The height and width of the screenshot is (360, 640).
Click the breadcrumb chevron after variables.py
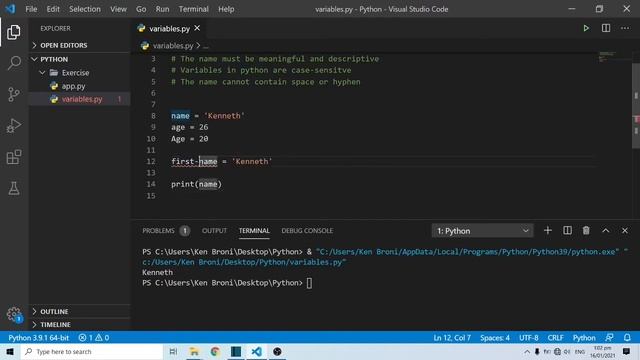(x=198, y=45)
